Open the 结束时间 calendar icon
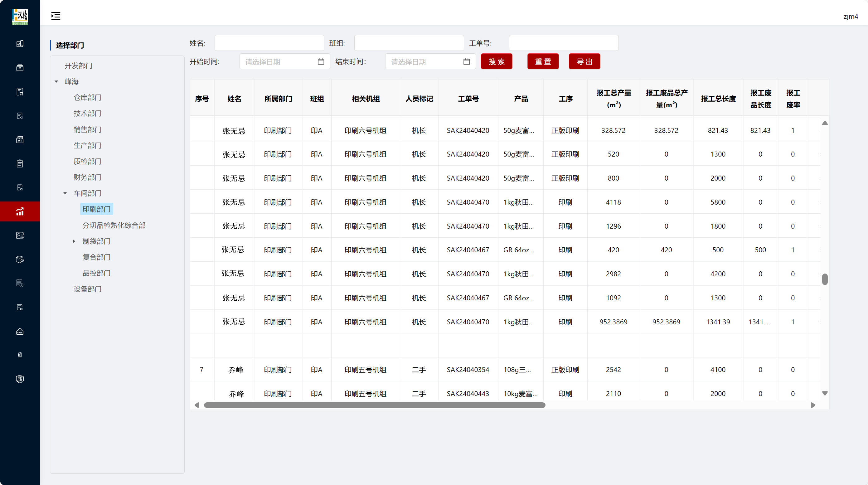868x485 pixels. 466,62
